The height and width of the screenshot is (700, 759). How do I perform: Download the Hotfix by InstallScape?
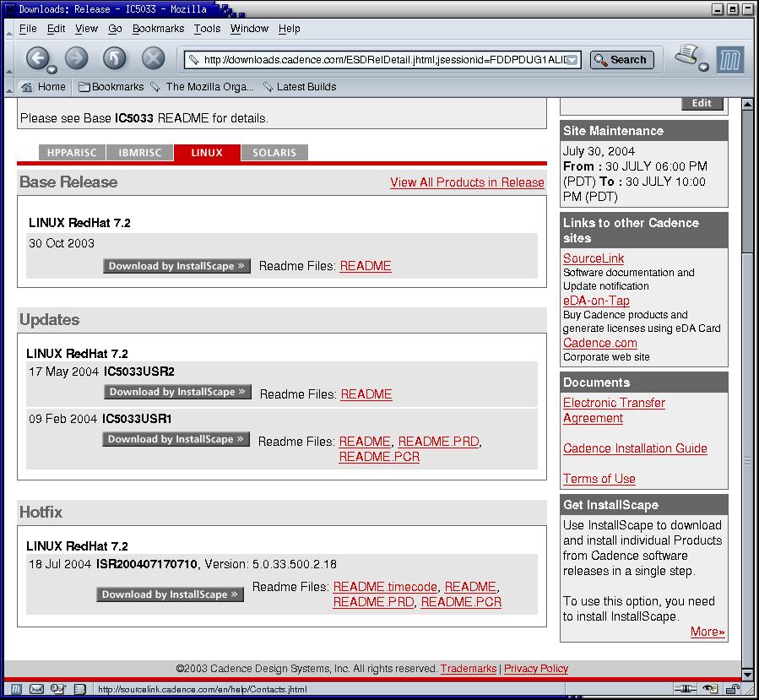tap(170, 594)
